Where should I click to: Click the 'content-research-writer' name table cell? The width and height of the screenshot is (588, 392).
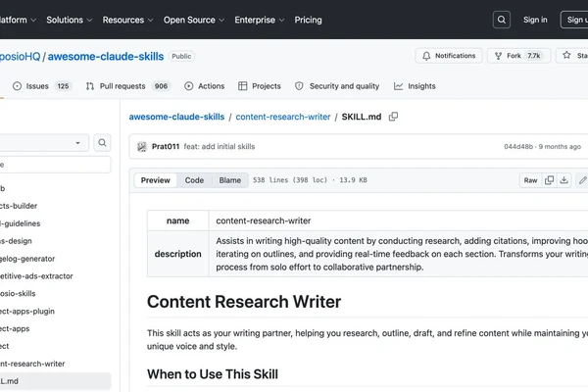[x=398, y=220]
